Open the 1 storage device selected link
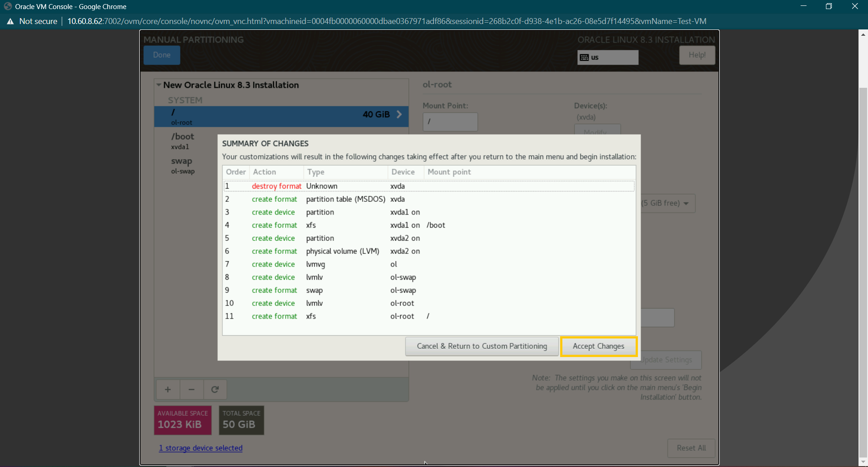 [x=201, y=448]
